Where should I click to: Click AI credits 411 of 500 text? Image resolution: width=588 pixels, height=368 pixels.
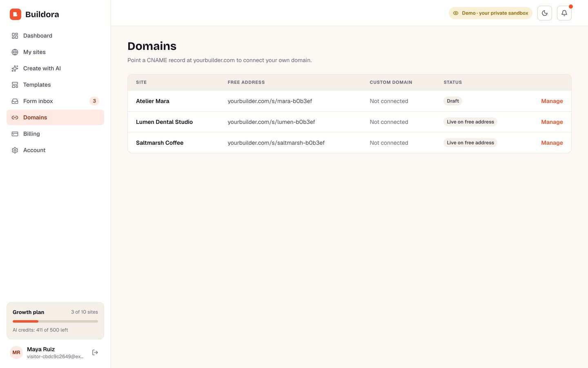pyautogui.click(x=40, y=330)
